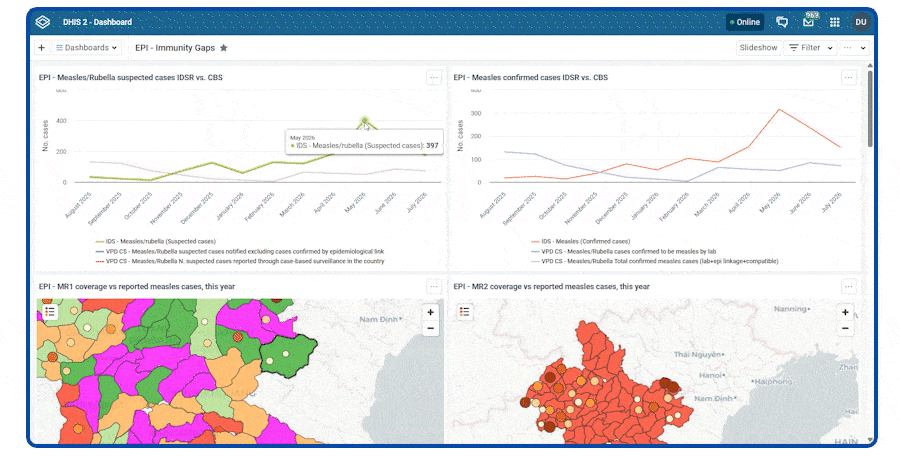Screen dimensions: 900x470
Task: Open options for Measles confirmed cases chart
Action: (848, 77)
